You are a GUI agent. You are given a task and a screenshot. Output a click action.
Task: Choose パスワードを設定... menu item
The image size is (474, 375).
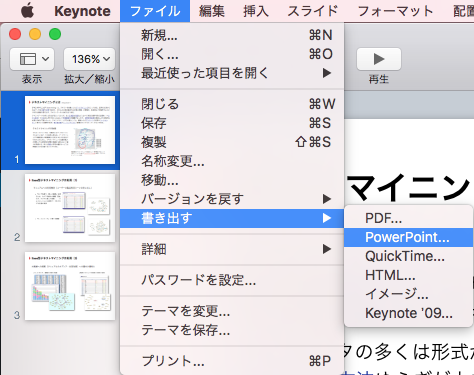click(232, 280)
